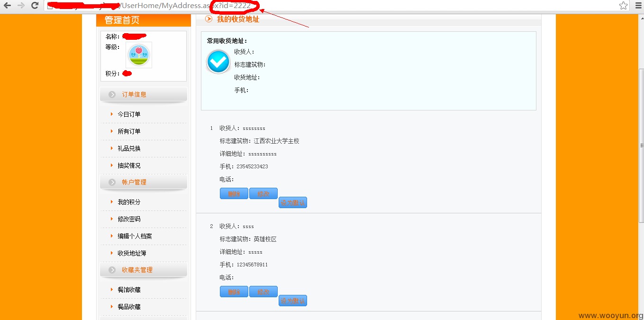
Task: Set address 1 as default (设为默认)
Action: [293, 202]
